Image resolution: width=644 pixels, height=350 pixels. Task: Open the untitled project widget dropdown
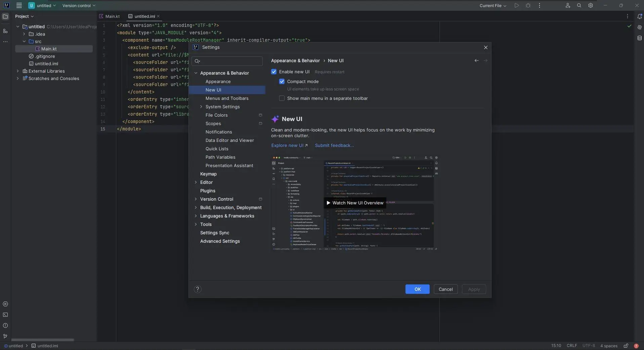[42, 5]
